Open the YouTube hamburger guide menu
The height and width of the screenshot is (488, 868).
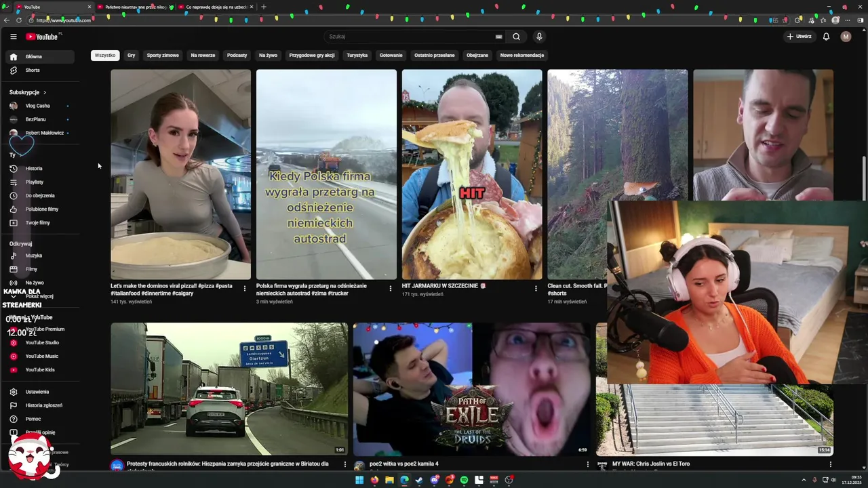tap(13, 37)
